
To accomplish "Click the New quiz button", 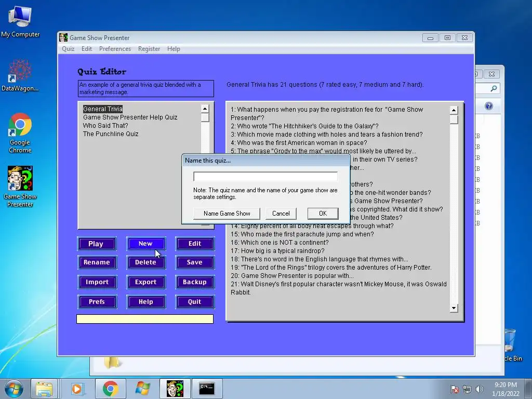I will point(146,244).
